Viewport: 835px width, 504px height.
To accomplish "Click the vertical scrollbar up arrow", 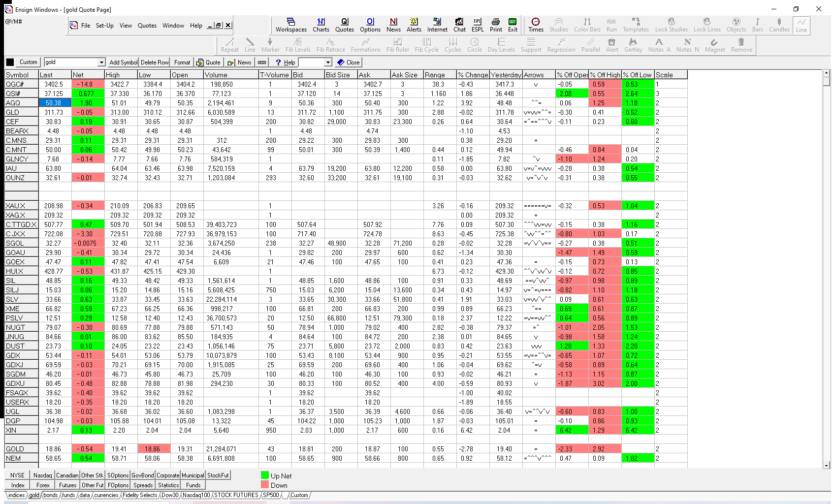I will coord(827,73).
